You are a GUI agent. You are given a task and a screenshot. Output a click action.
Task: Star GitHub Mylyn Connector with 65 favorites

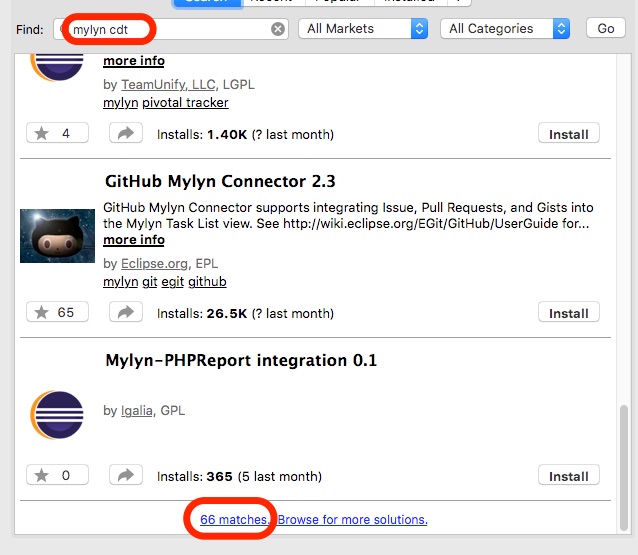57,312
